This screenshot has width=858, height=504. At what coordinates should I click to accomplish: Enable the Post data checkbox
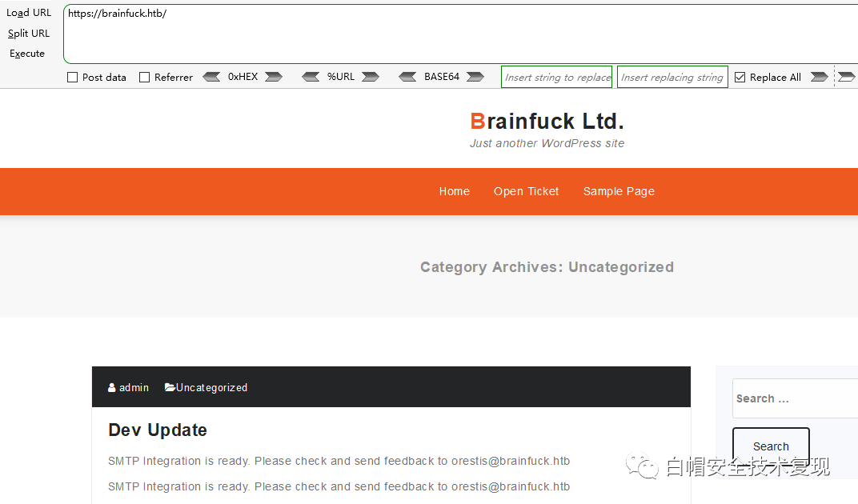(72, 78)
